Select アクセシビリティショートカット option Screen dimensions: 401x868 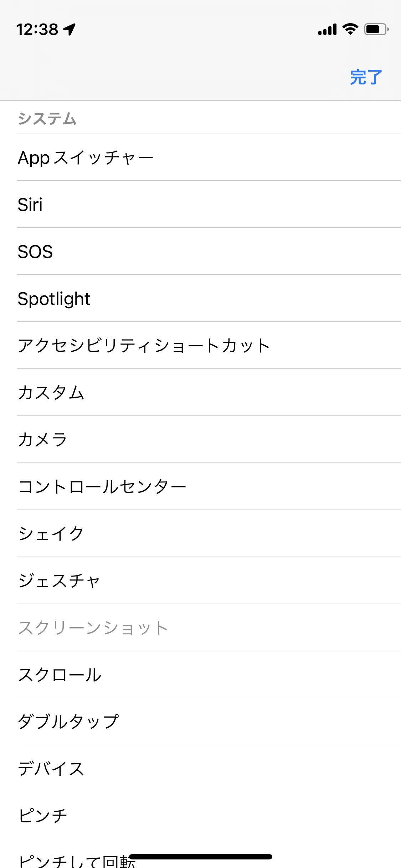(144, 346)
